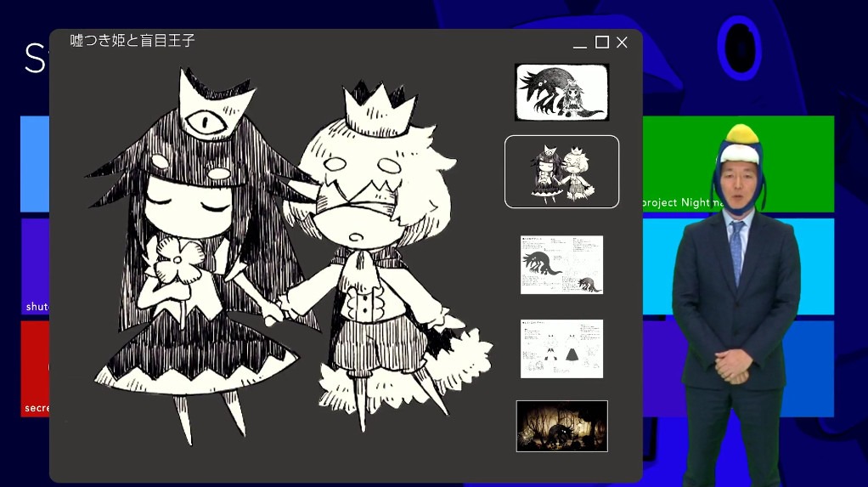Open the character costume sketch sheet thumbnail
The width and height of the screenshot is (868, 487).
pos(561,348)
